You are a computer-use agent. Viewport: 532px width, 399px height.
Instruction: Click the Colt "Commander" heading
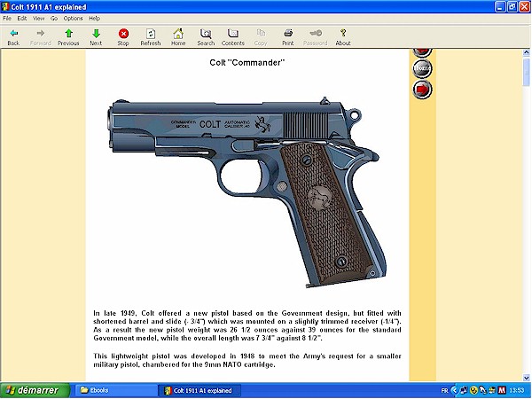(x=247, y=63)
